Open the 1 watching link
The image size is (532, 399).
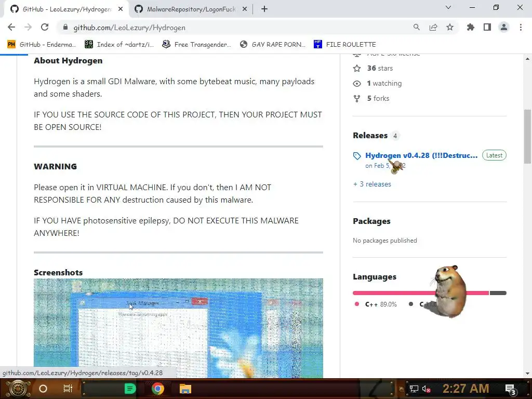[384, 83]
